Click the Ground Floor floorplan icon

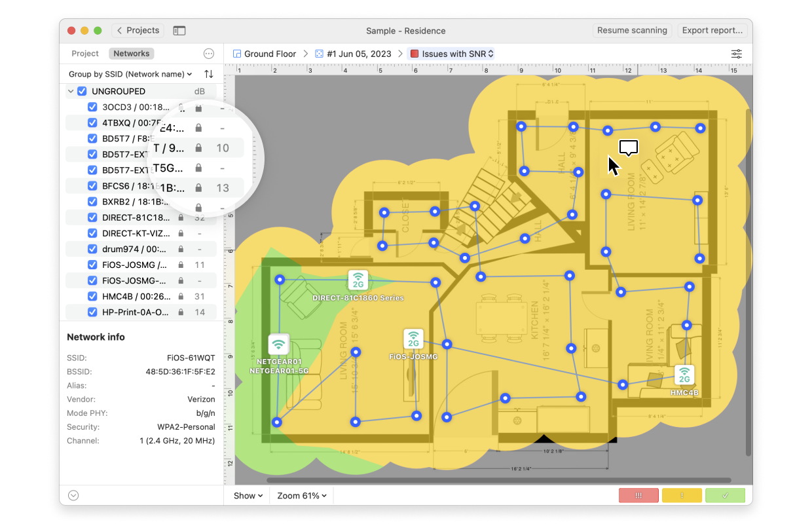tap(237, 54)
